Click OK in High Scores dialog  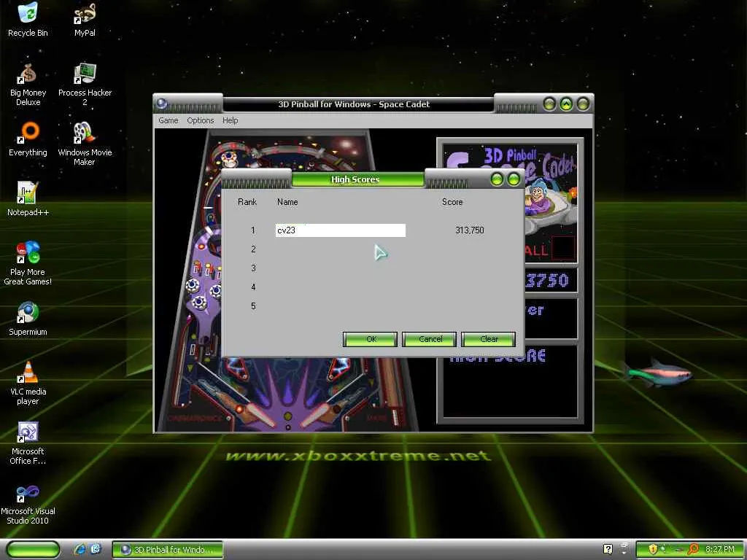pyautogui.click(x=370, y=339)
